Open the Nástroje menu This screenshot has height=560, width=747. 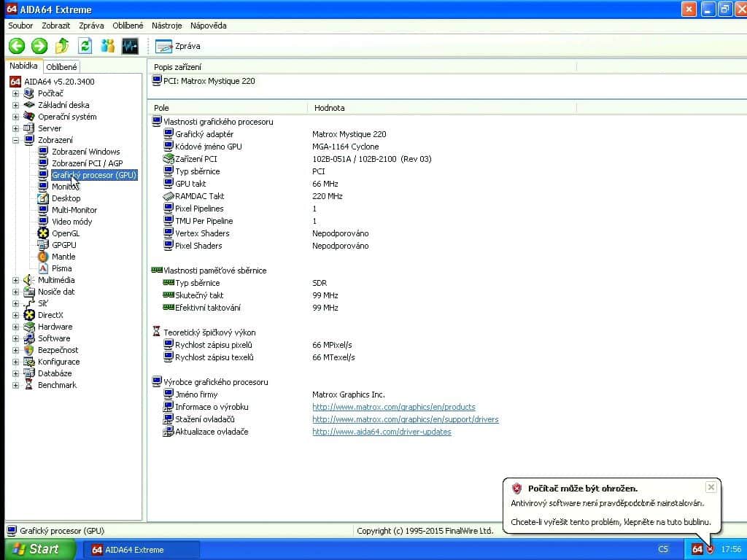[x=167, y=26]
